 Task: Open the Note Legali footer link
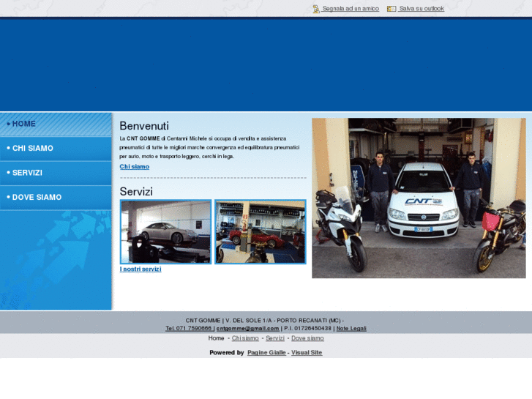point(351,329)
